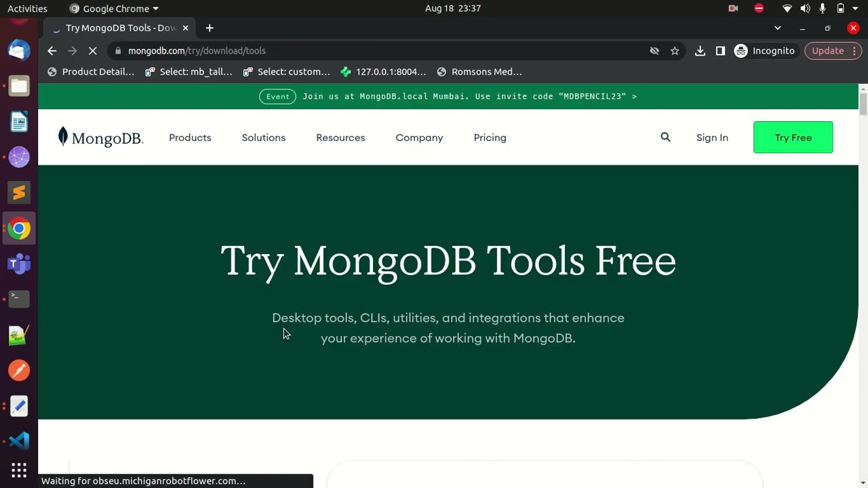Open the Products navigation menu
Image resolution: width=868 pixels, height=488 pixels.
(x=190, y=138)
